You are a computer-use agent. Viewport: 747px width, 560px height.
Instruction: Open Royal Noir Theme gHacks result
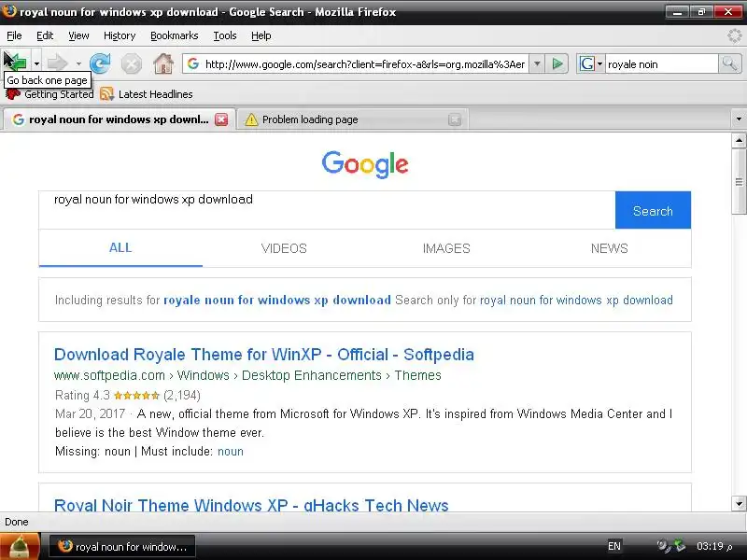click(x=251, y=505)
